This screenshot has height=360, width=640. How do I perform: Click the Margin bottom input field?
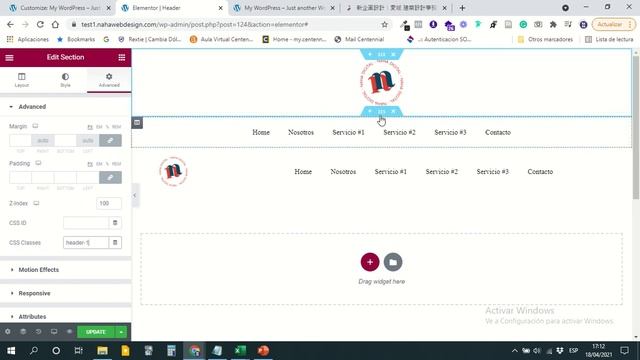tap(65, 140)
